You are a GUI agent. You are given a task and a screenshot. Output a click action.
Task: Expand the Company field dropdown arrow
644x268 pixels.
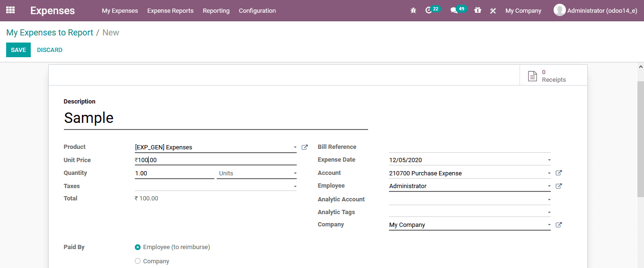pyautogui.click(x=549, y=225)
